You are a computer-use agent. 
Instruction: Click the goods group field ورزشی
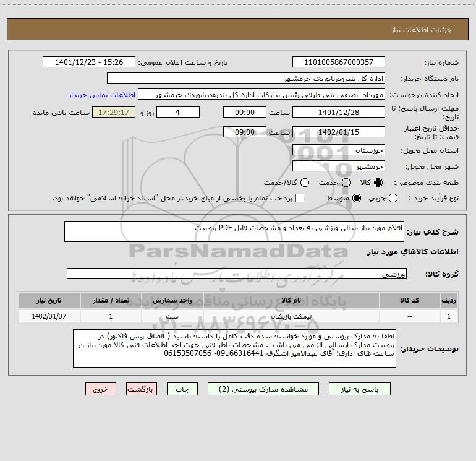[237, 274]
